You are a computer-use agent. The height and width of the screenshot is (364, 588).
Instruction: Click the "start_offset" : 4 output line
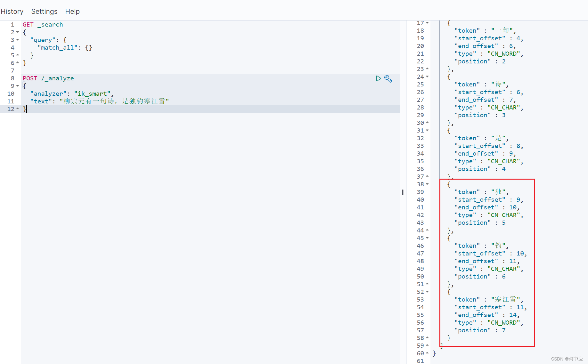(489, 38)
